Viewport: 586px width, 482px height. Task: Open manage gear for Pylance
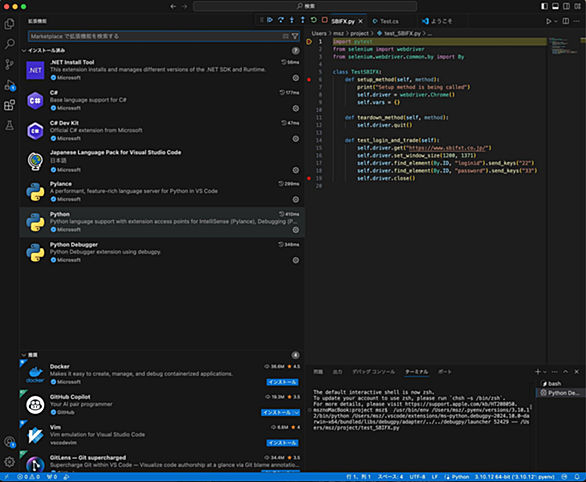click(x=296, y=200)
